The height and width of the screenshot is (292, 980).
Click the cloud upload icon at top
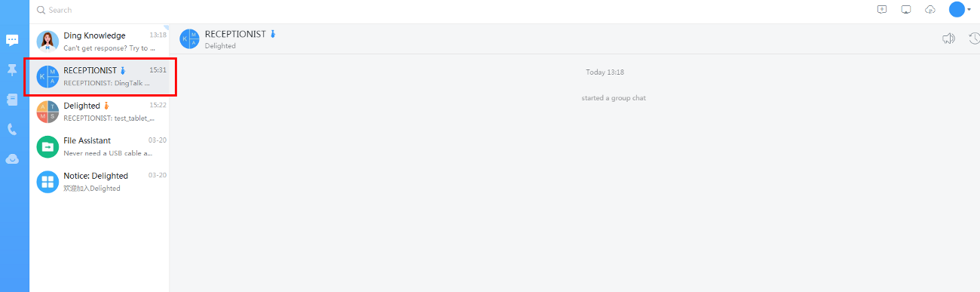click(x=930, y=10)
